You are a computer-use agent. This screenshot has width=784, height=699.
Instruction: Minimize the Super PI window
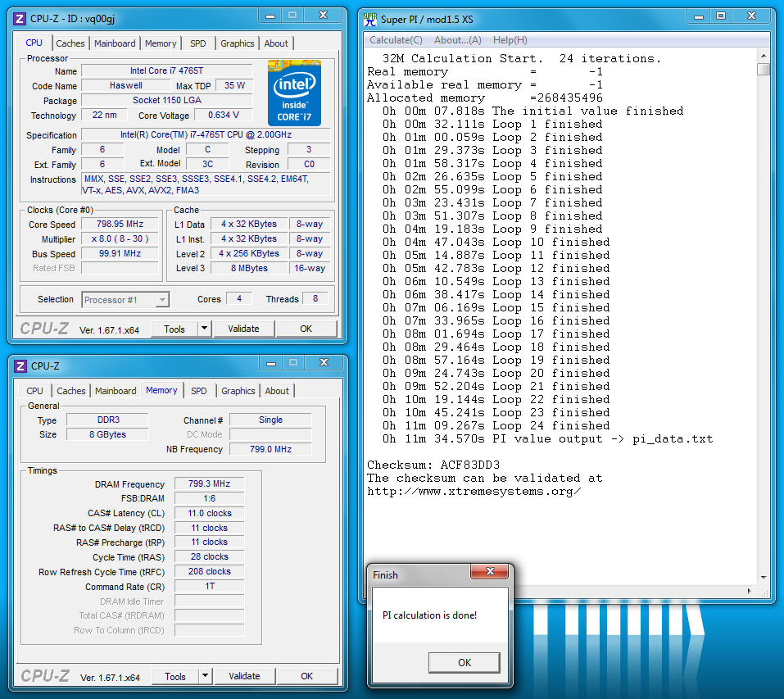point(699,16)
